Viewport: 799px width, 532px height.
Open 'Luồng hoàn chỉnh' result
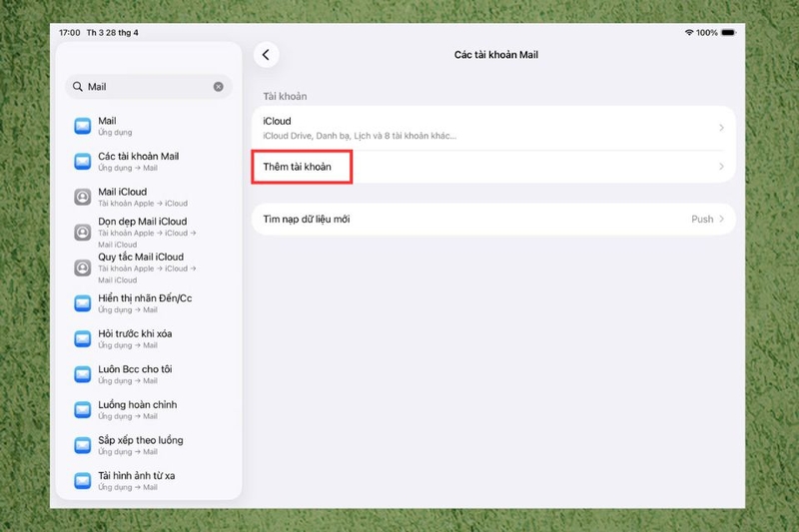tap(149, 410)
